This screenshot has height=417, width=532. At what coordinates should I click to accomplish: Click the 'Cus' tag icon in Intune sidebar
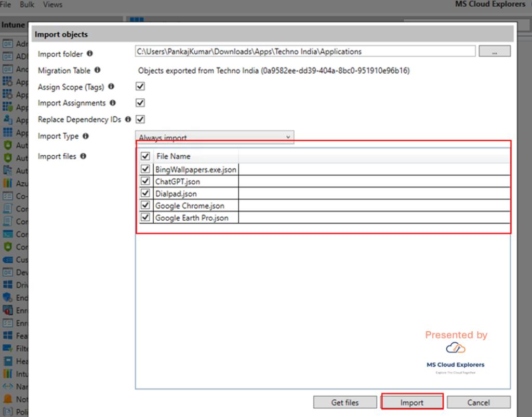pyautogui.click(x=7, y=260)
